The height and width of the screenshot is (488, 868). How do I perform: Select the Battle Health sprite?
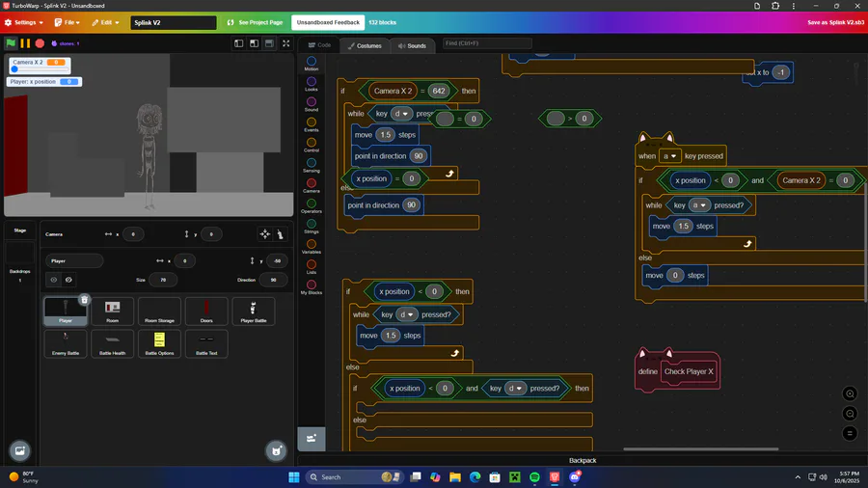click(113, 343)
